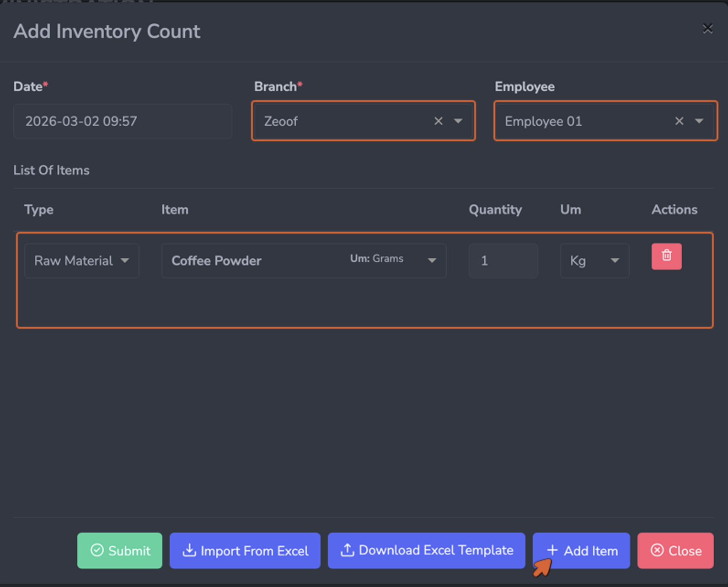Open the Coffee Powder item dropdown
The image size is (728, 587).
[x=304, y=261]
